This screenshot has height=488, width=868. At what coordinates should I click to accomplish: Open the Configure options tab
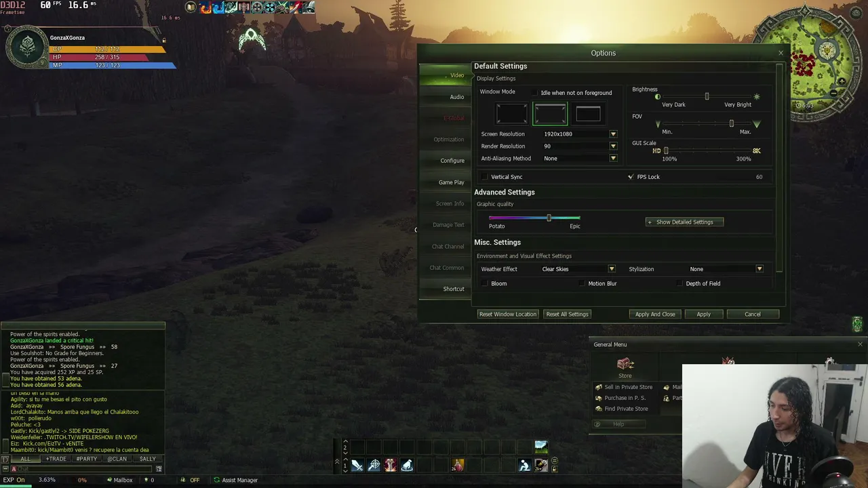click(446, 161)
